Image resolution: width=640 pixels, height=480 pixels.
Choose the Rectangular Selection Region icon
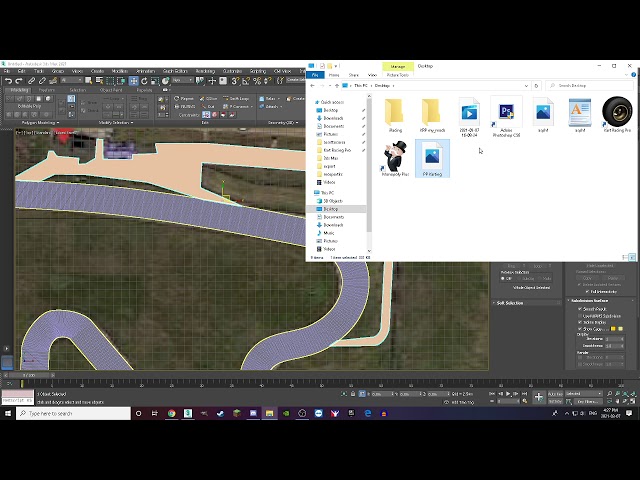tap(110, 81)
